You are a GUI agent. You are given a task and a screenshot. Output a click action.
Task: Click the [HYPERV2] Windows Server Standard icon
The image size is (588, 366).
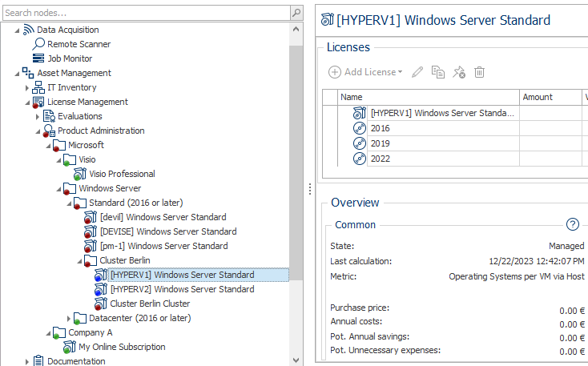point(101,289)
